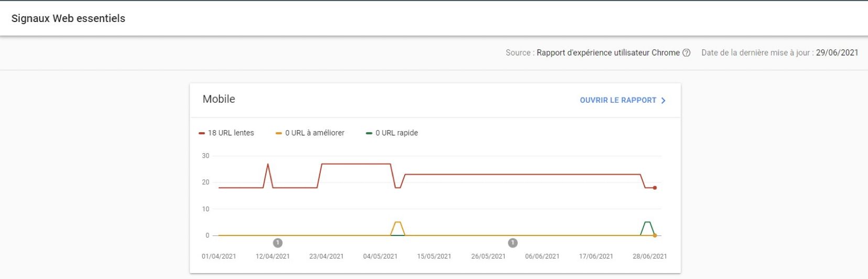Viewport: 868px width, 279px height.
Task: Click the orange peak near 04/05/2021
Action: click(398, 222)
